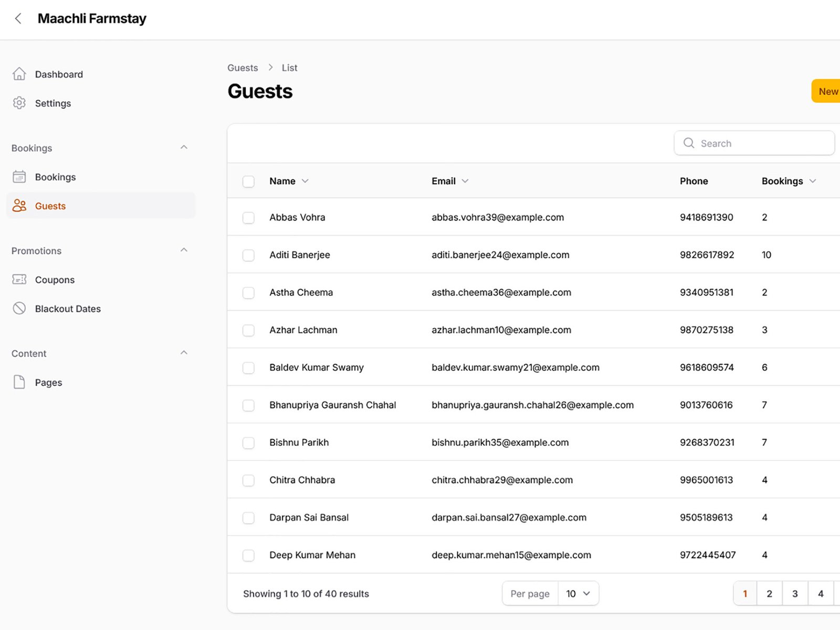Screen dimensions: 840x630
Task: Click the breadcrumb chevron after Guests
Action: [x=270, y=67]
